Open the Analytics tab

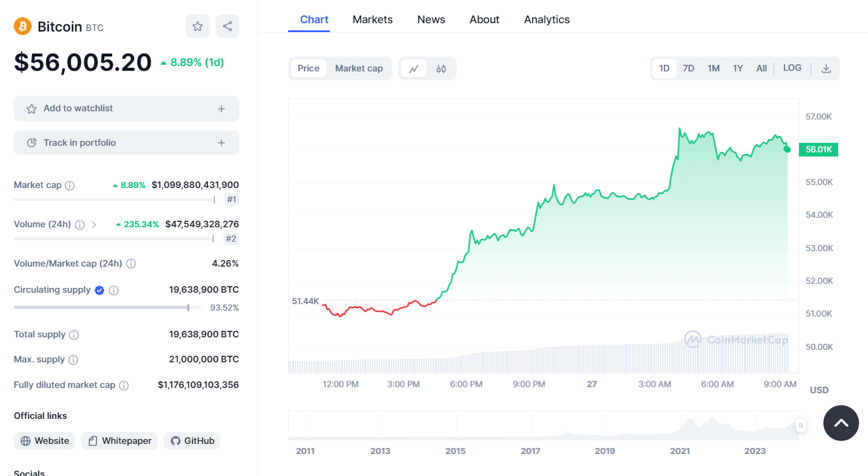[547, 20]
